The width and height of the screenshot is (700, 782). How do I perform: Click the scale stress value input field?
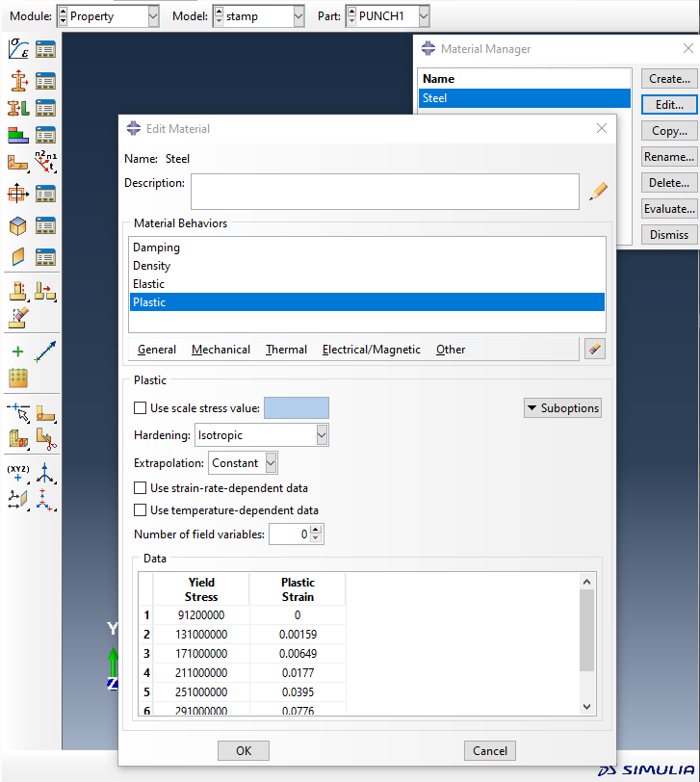tap(297, 408)
